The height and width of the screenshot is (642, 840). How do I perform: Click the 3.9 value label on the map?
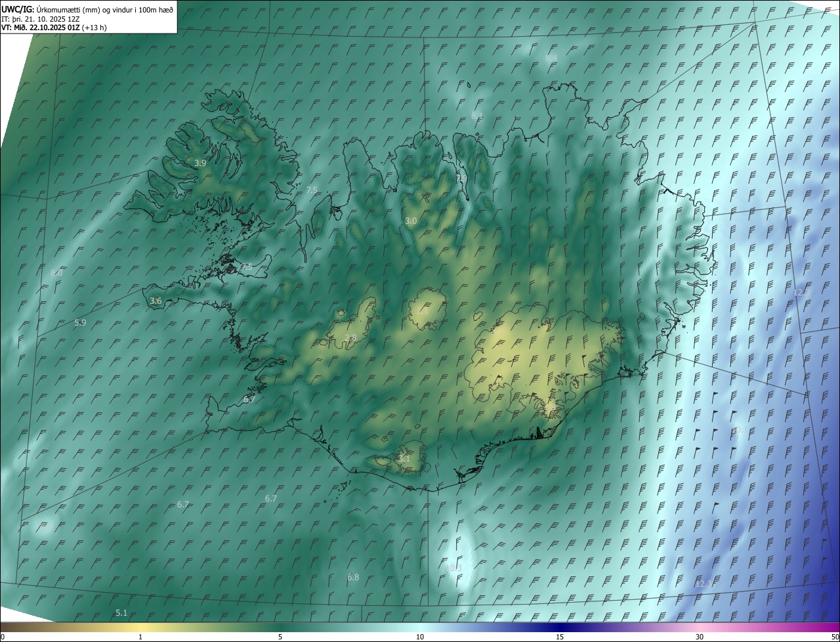click(x=201, y=163)
